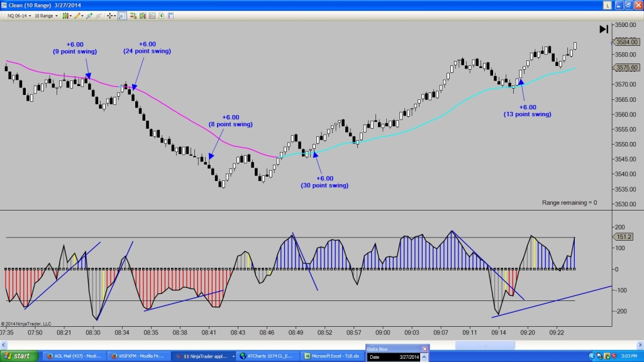644x362 pixels.
Task: Click the 3575.60 price marker
Action: [626, 67]
